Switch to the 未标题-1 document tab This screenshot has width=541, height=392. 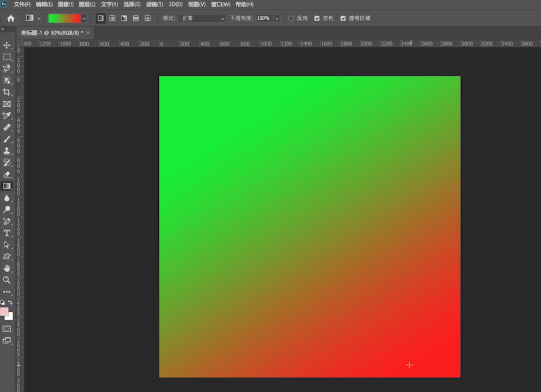(x=52, y=33)
